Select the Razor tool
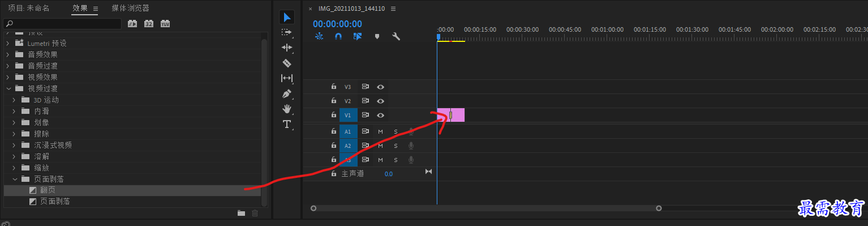This screenshot has height=226, width=868. [287, 63]
